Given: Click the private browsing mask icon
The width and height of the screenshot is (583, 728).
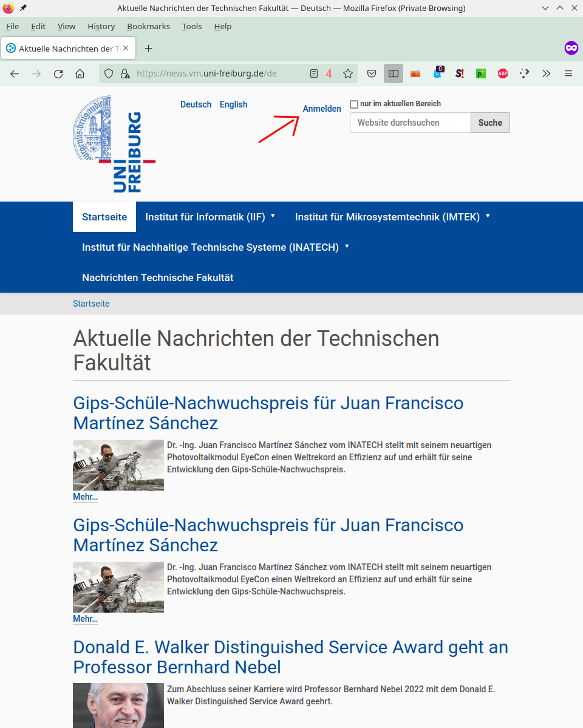Looking at the screenshot, I should [x=571, y=48].
